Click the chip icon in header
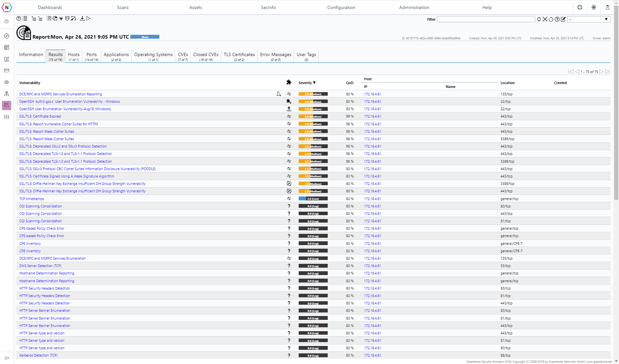The width and height of the screenshot is (619, 364). (594, 7)
